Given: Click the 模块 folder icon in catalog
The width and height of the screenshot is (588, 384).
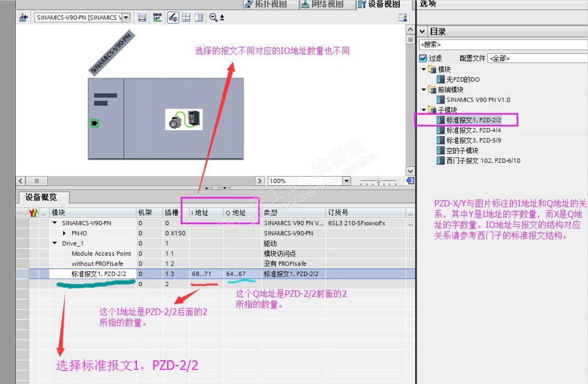Looking at the screenshot, I should tap(432, 69).
